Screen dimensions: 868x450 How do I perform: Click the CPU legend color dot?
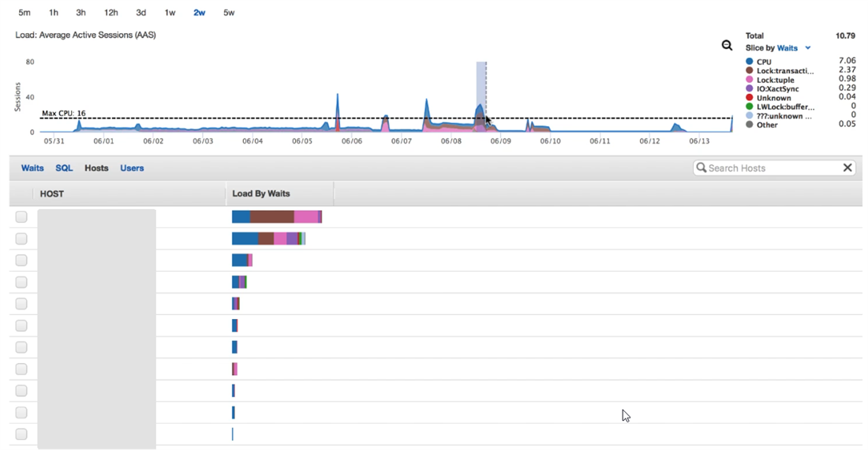tap(750, 62)
